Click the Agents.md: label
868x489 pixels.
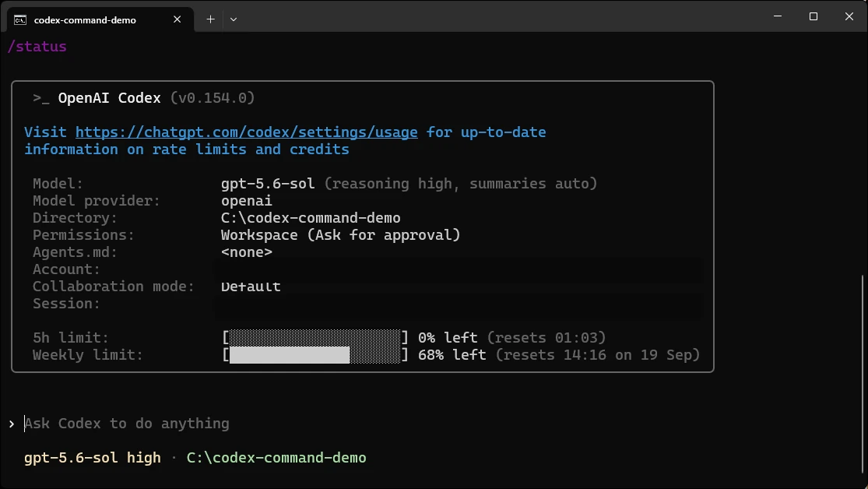click(76, 252)
